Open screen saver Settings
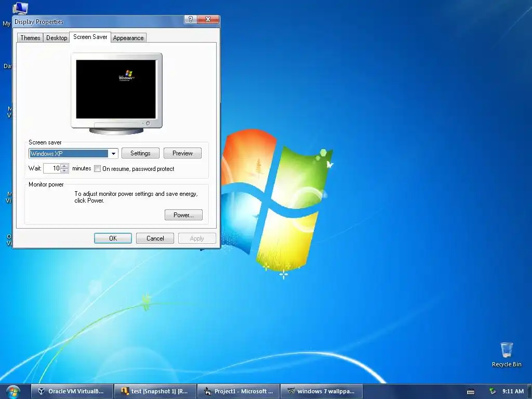This screenshot has height=399, width=532. point(140,153)
